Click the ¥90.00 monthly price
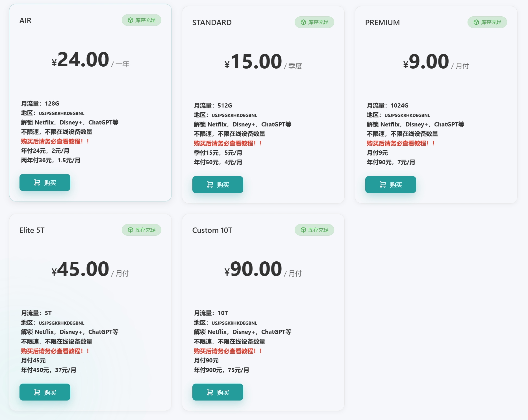Screen dimensions: 528x420 (x=256, y=269)
